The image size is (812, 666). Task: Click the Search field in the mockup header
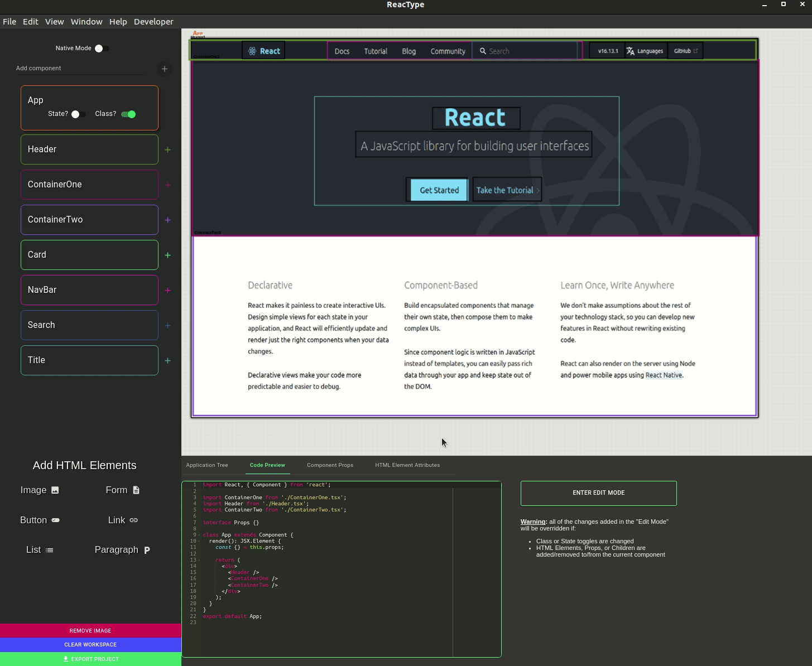[525, 51]
